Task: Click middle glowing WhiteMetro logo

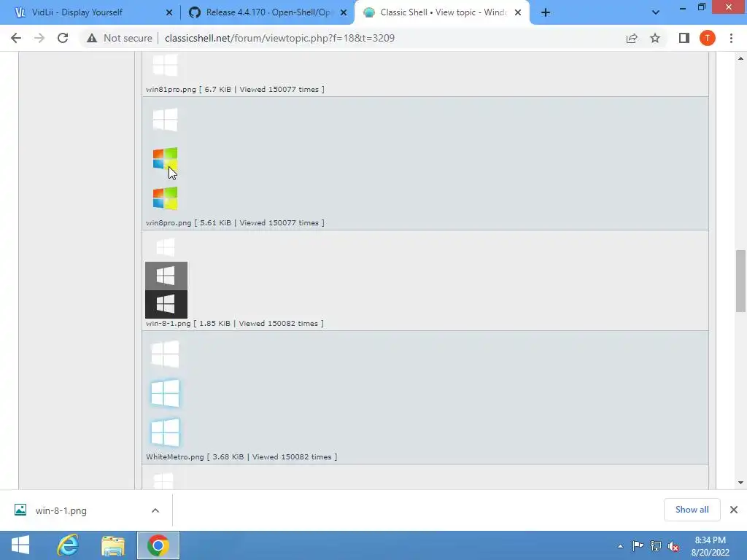Action: click(x=165, y=393)
